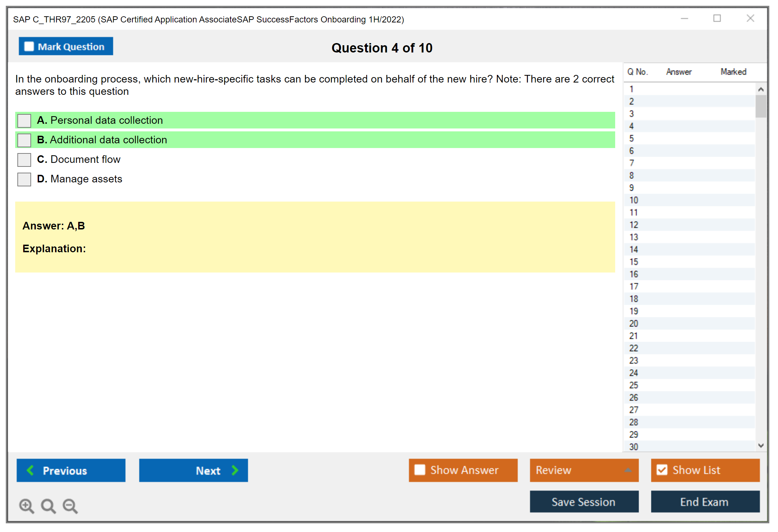Click the End Exam button
778x532 pixels.
click(x=705, y=502)
